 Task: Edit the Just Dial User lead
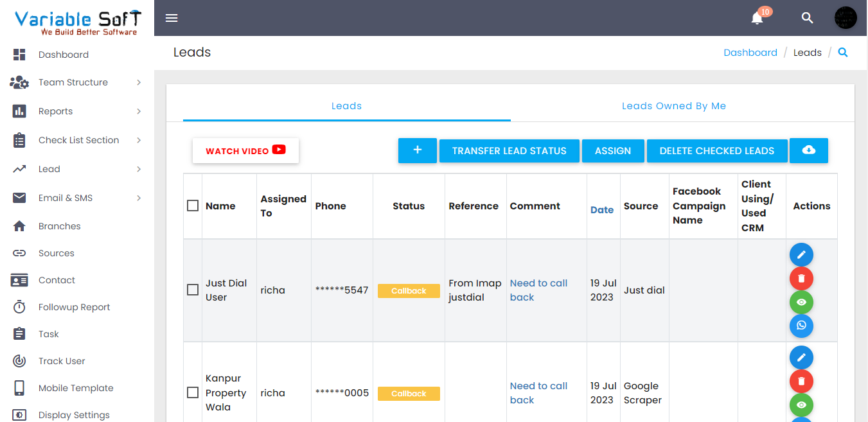tap(801, 255)
